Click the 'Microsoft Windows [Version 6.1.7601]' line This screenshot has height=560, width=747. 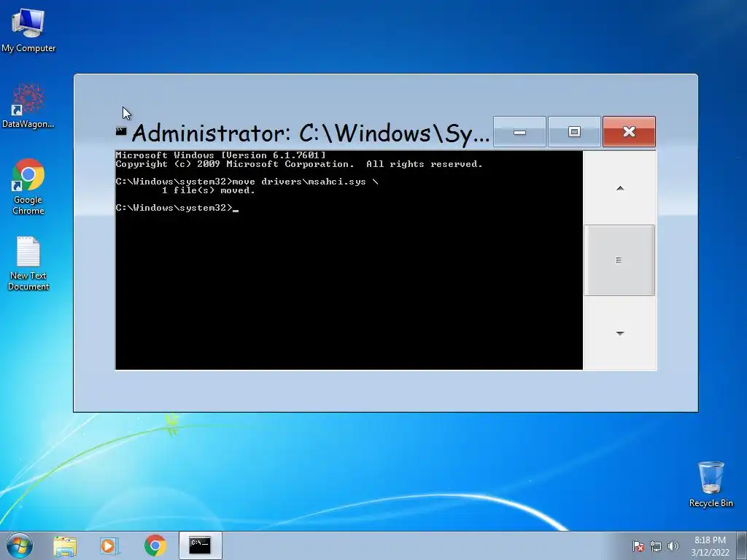[x=221, y=155]
